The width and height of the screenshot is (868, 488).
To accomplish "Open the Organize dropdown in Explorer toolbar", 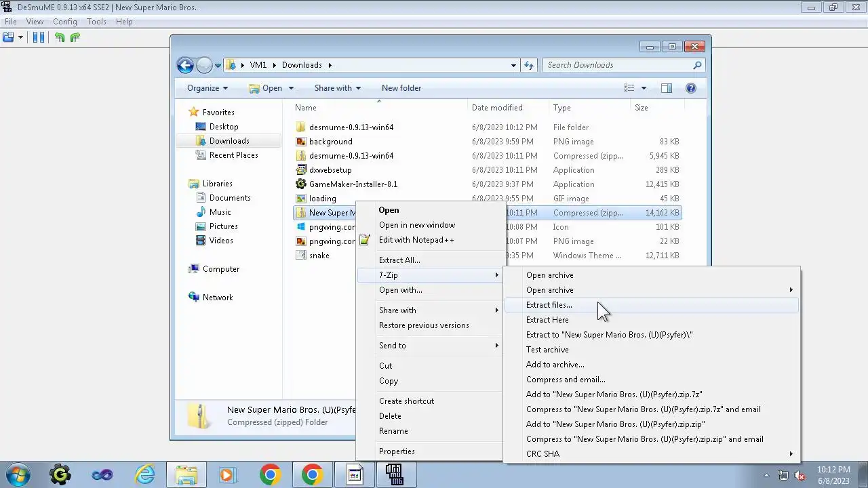I will (208, 88).
